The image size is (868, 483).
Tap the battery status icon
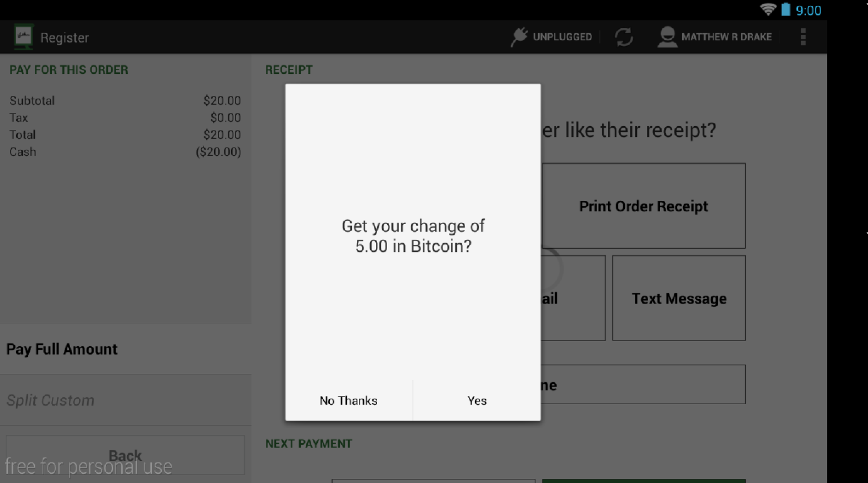786,9
